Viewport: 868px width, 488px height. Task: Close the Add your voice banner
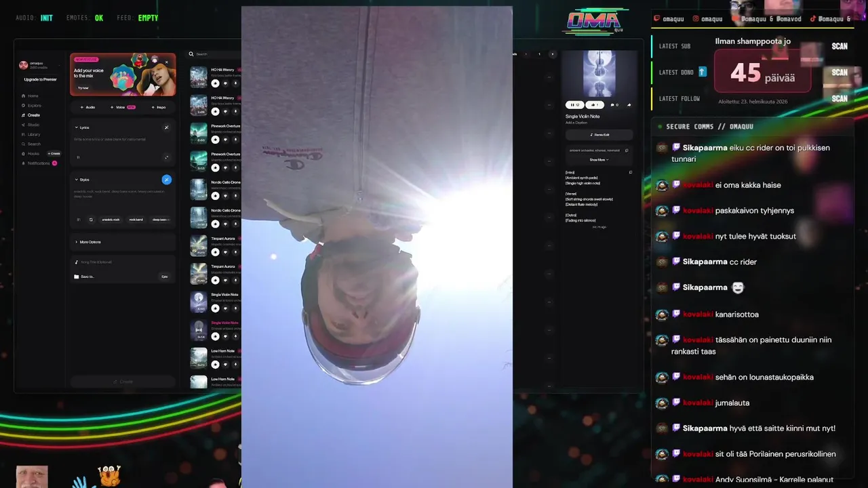click(166, 62)
